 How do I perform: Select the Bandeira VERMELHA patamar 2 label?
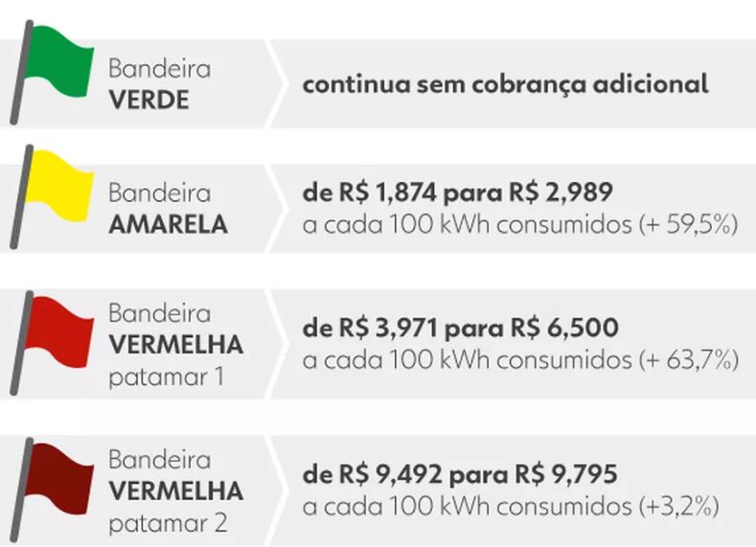(175, 491)
